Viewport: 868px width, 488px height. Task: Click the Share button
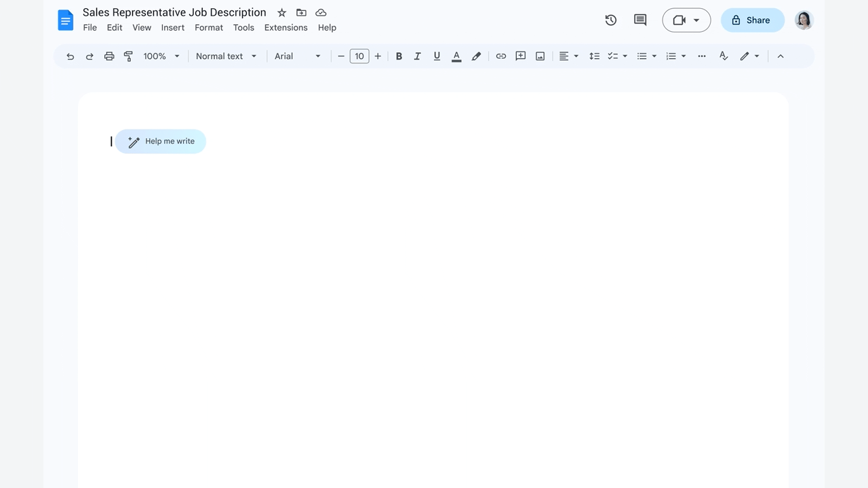pyautogui.click(x=753, y=20)
